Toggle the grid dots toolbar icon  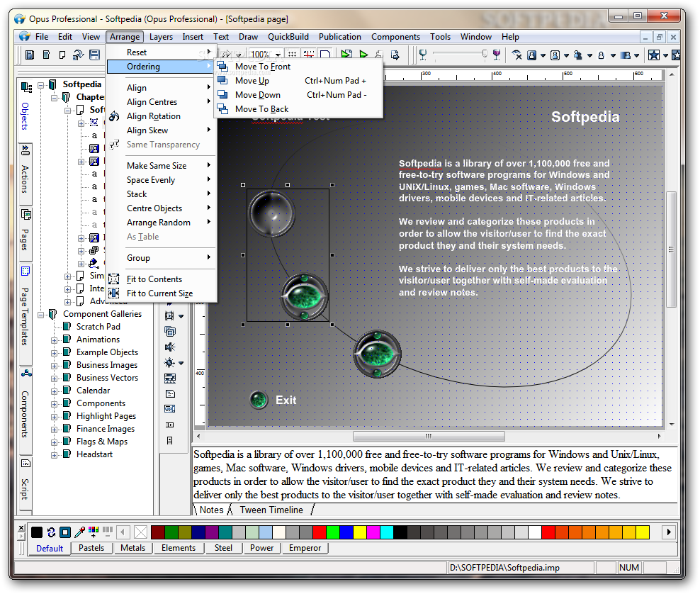(x=292, y=55)
